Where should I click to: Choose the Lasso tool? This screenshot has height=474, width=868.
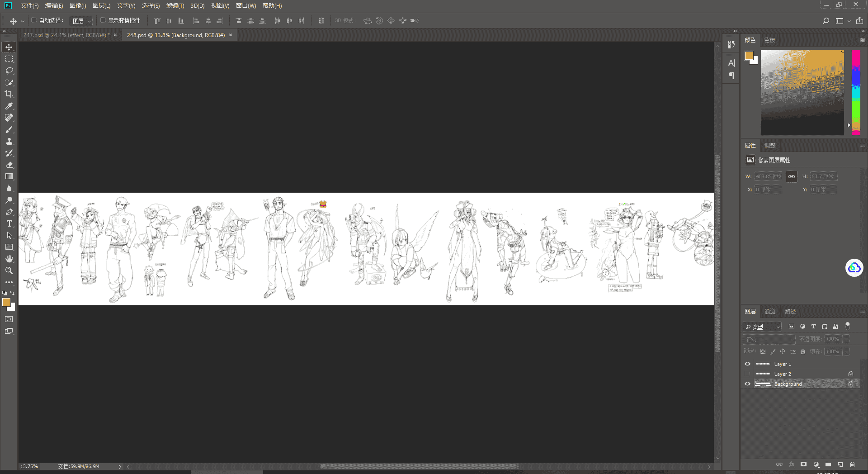[9, 71]
